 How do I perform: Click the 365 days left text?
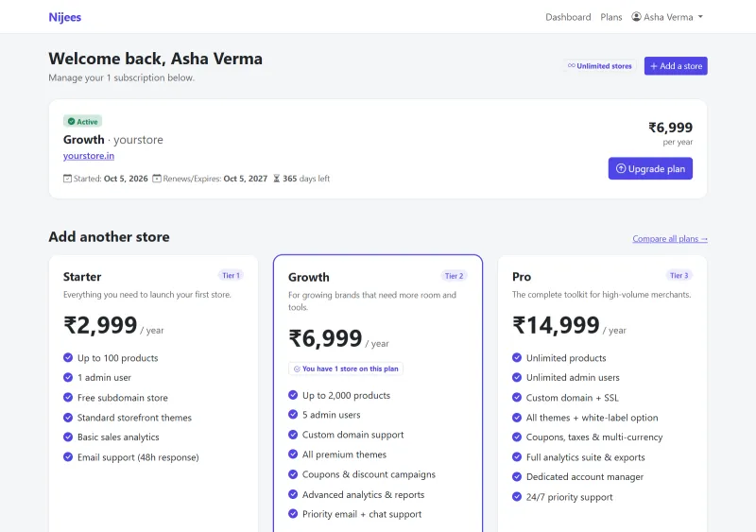pyautogui.click(x=306, y=179)
